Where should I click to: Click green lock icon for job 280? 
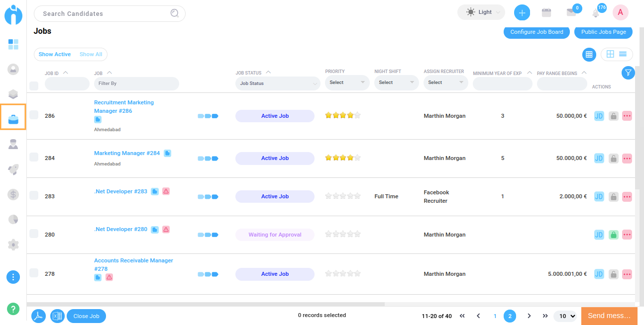click(614, 235)
